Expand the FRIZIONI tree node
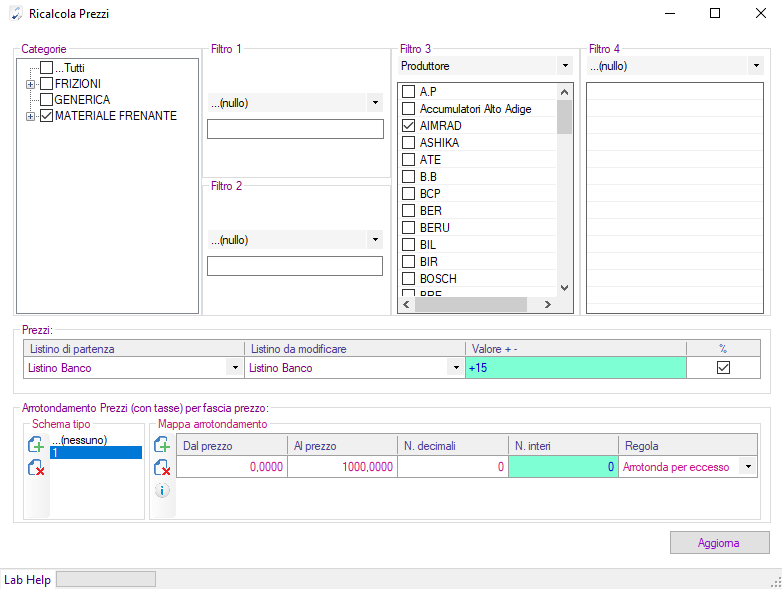 [30, 84]
